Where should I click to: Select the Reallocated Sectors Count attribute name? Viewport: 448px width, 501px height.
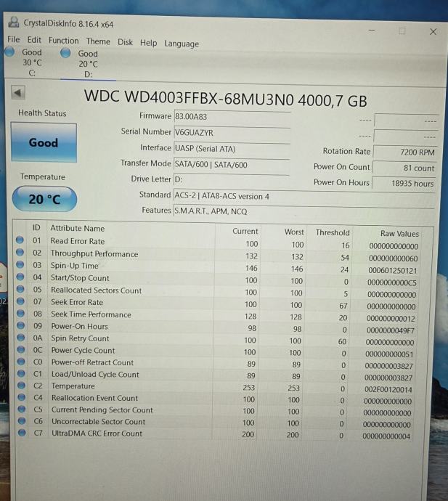point(96,290)
